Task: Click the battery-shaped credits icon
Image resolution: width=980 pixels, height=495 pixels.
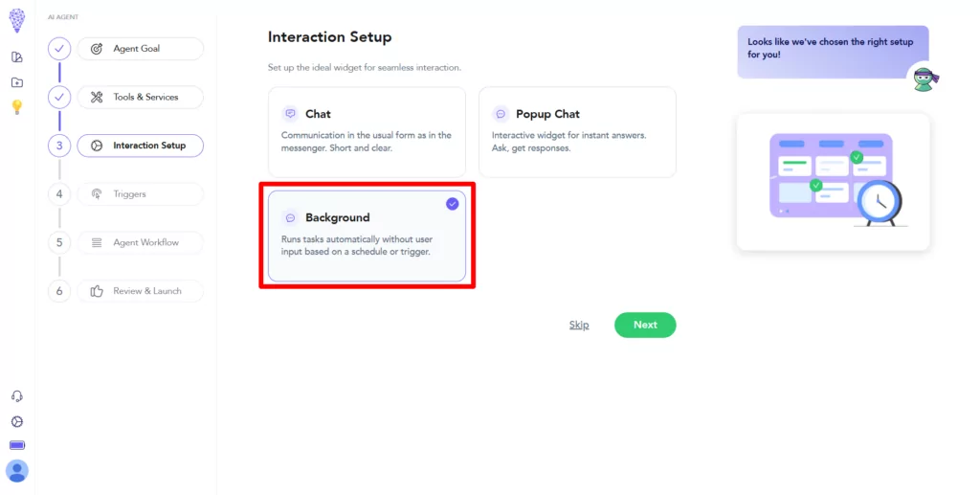Action: point(17,445)
